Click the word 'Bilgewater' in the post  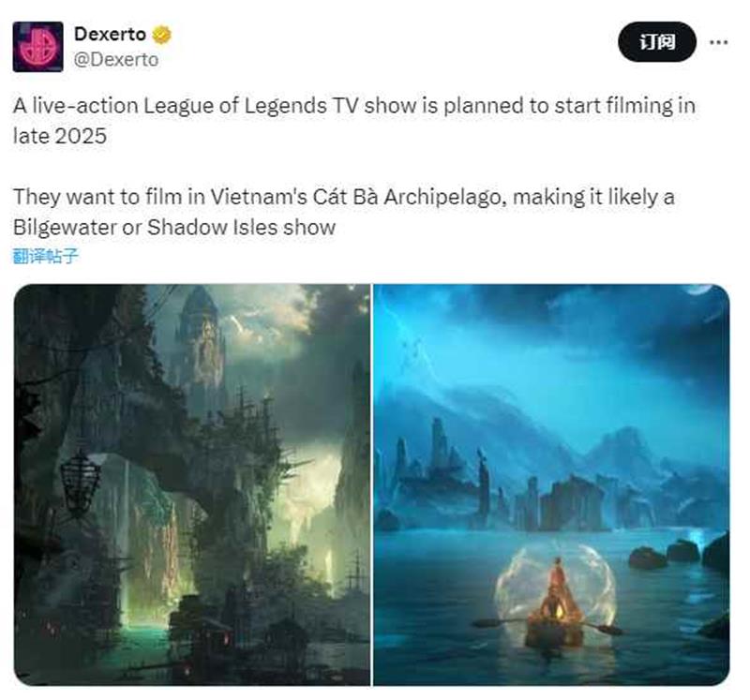click(65, 228)
